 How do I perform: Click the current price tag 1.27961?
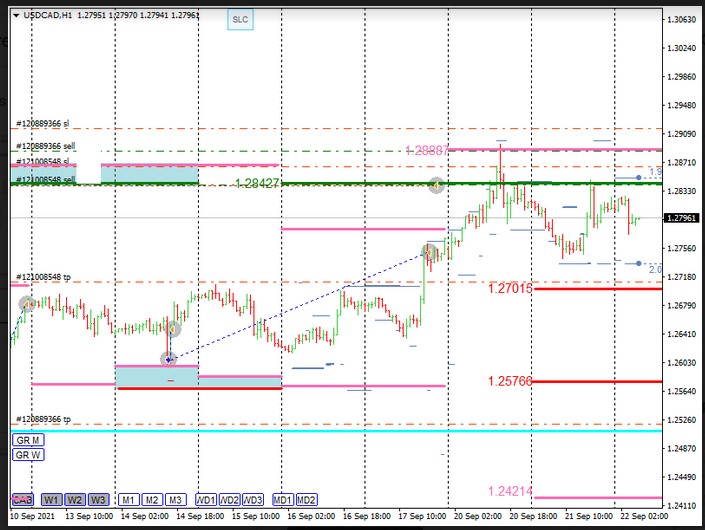pos(681,218)
